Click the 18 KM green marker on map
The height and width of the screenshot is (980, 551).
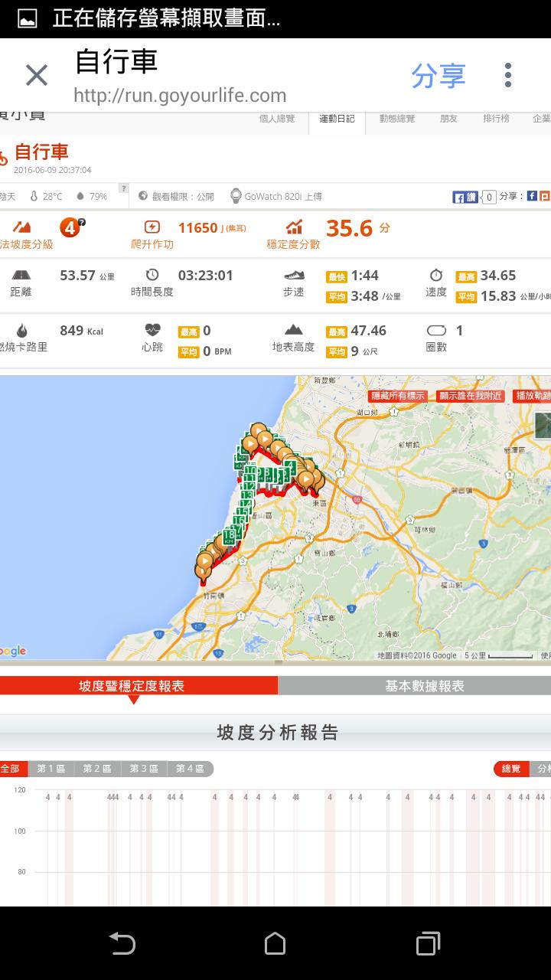pos(228,537)
